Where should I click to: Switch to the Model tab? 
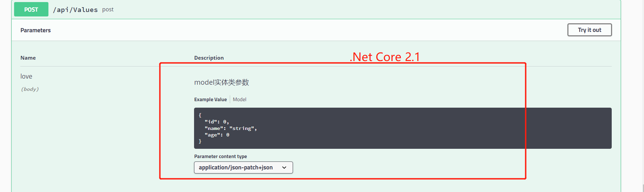(x=239, y=99)
